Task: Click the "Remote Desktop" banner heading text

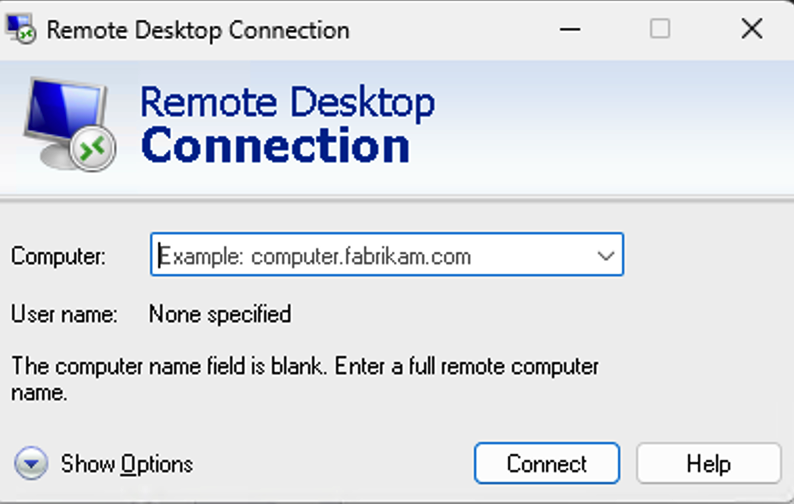Action: tap(287, 103)
